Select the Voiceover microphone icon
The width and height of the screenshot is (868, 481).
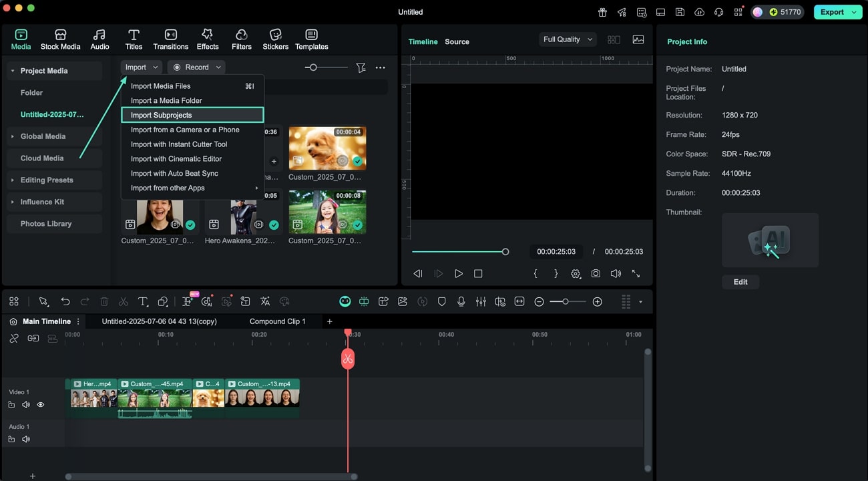coord(461,301)
